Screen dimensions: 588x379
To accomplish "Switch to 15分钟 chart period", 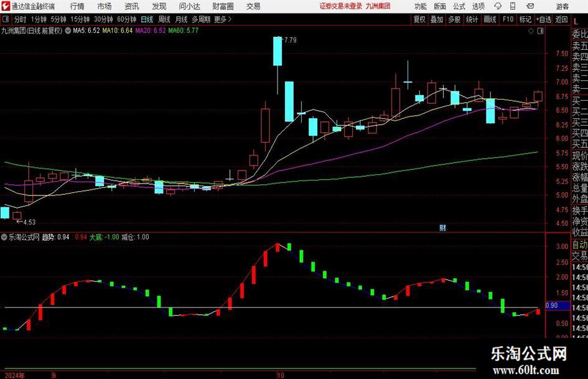I will [x=80, y=19].
